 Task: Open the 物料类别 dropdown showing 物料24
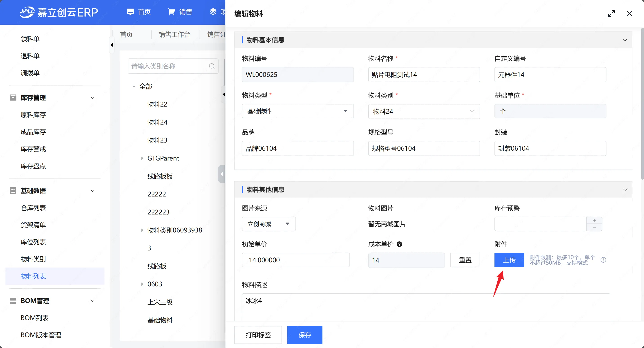424,111
